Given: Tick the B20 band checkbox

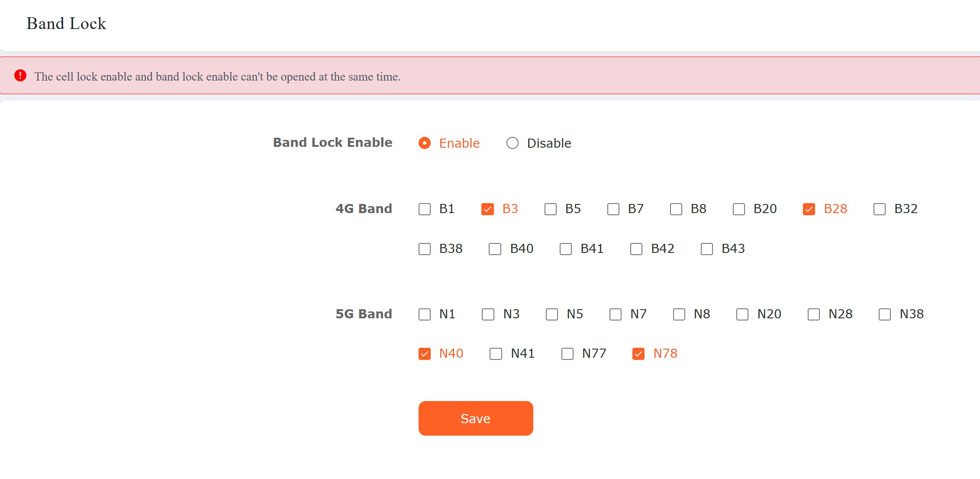Looking at the screenshot, I should [x=739, y=209].
